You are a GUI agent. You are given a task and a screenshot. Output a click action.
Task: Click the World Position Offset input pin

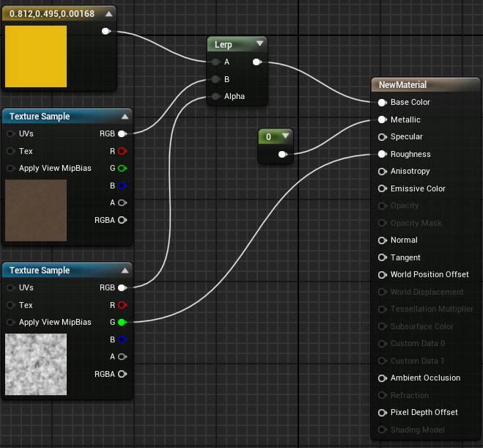pyautogui.click(x=383, y=275)
